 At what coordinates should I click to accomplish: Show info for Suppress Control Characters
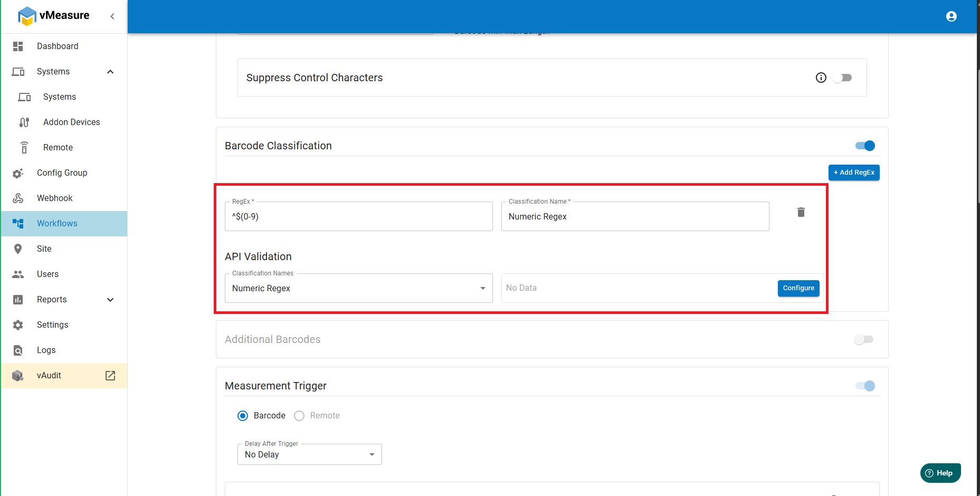click(x=821, y=78)
